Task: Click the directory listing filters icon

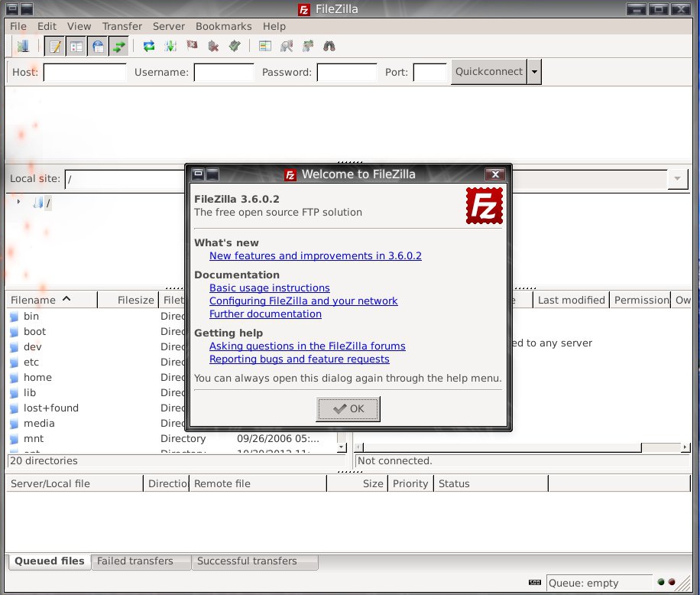Action: 265,46
